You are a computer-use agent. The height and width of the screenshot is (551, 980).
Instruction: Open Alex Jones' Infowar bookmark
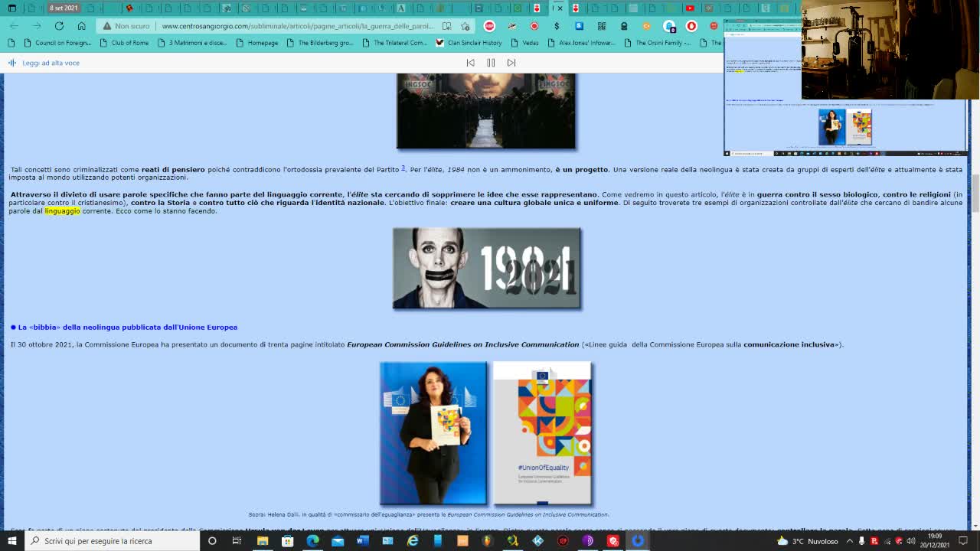[x=581, y=43]
